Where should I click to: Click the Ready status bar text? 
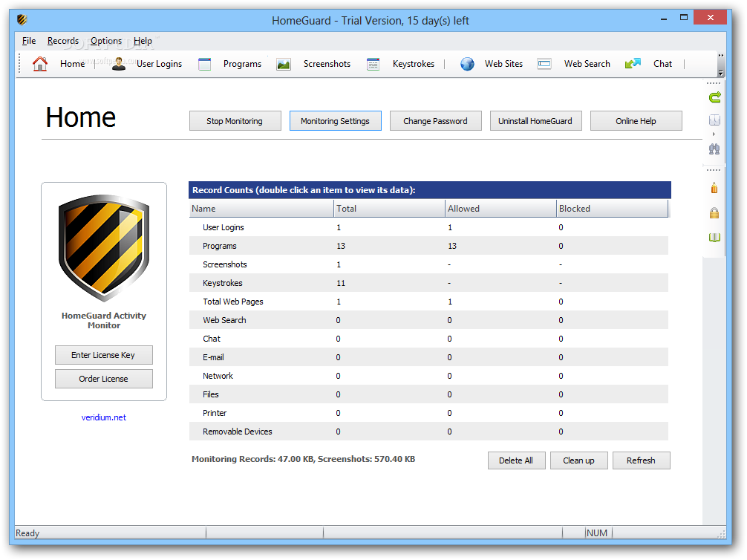point(27,533)
